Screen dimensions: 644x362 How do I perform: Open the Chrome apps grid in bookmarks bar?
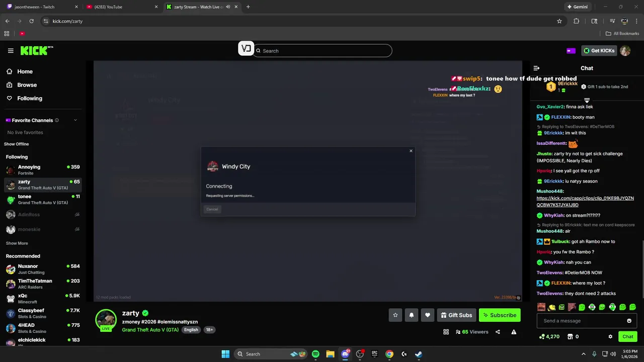7,34
